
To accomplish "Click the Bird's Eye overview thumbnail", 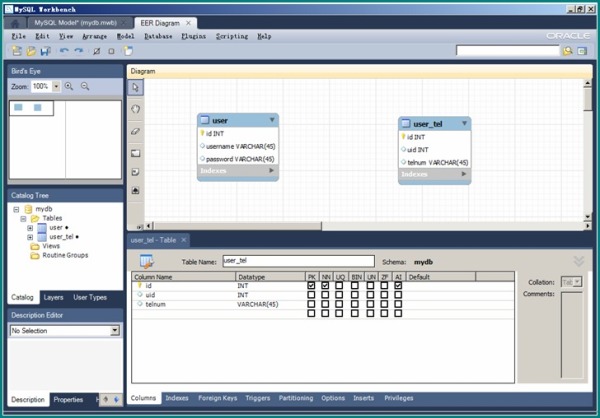I will coord(65,140).
